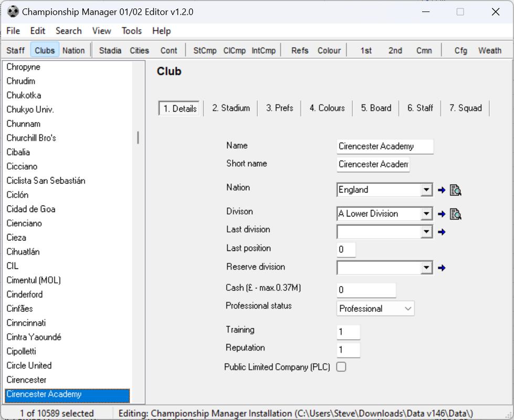Switch to the 4. Colours tab
Image resolution: width=514 pixels, height=420 pixels.
(x=327, y=108)
